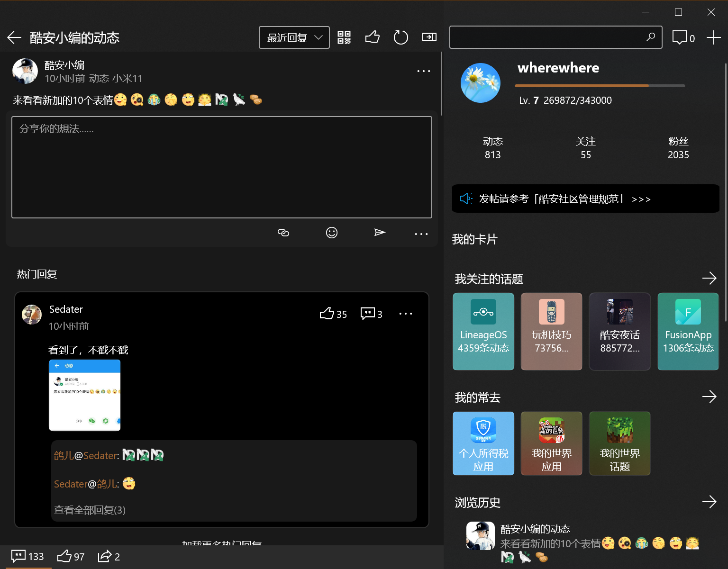
Task: Expand 我关注的话题 with its arrow
Action: (709, 278)
